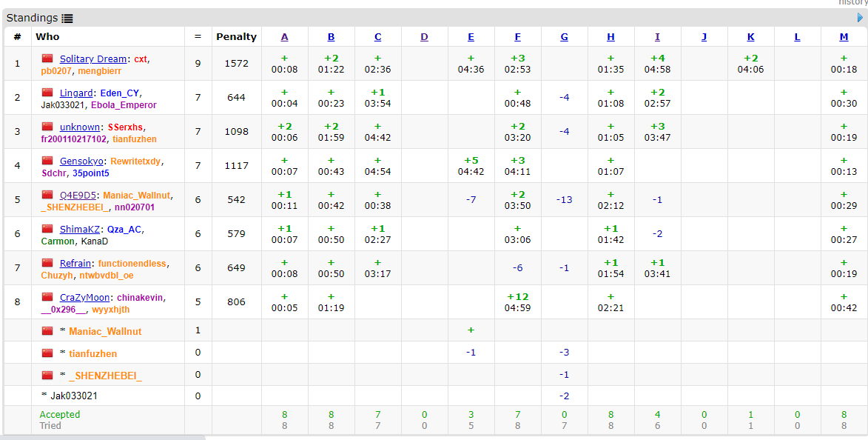Screen dimensions: 868x440
Task: Open the Solitary Dream team page
Action: pyautogui.click(x=93, y=59)
